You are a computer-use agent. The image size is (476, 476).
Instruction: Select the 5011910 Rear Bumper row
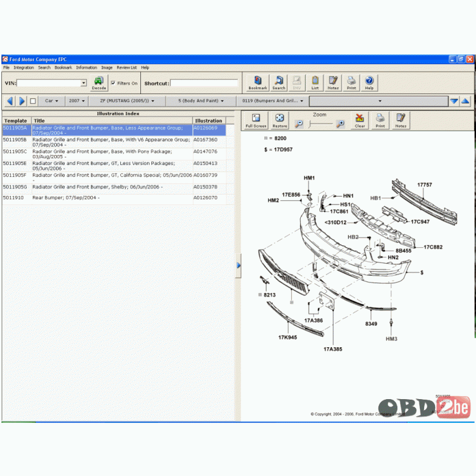(x=114, y=199)
